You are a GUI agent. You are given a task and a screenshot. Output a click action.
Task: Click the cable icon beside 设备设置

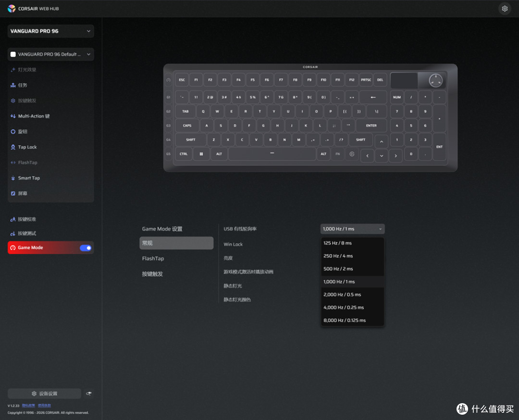point(89,394)
